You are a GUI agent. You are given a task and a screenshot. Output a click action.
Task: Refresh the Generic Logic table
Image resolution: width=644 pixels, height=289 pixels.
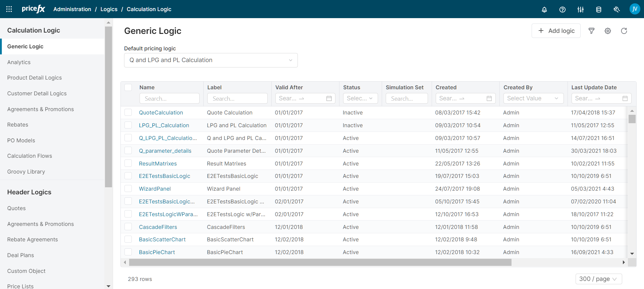(x=624, y=31)
